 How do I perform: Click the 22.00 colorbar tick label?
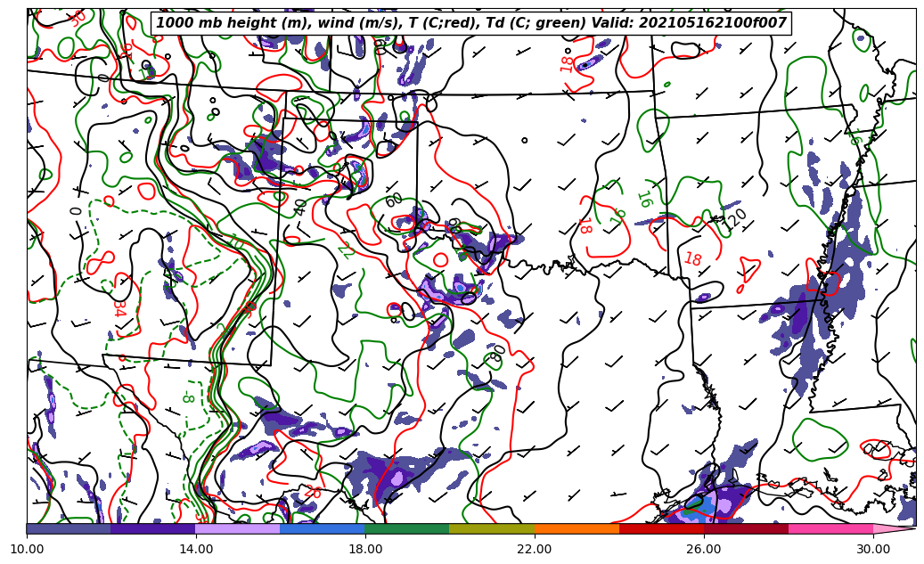[535, 549]
